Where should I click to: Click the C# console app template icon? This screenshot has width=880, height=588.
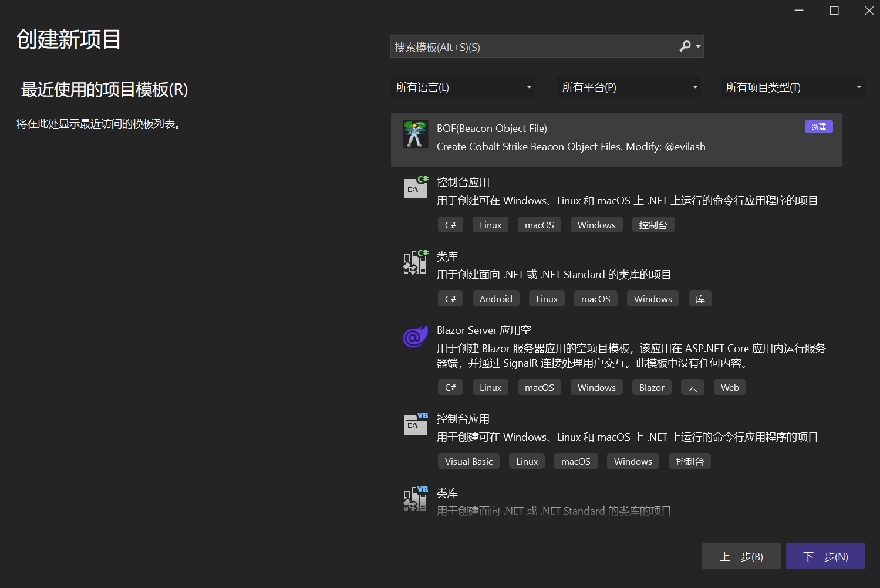click(x=416, y=187)
